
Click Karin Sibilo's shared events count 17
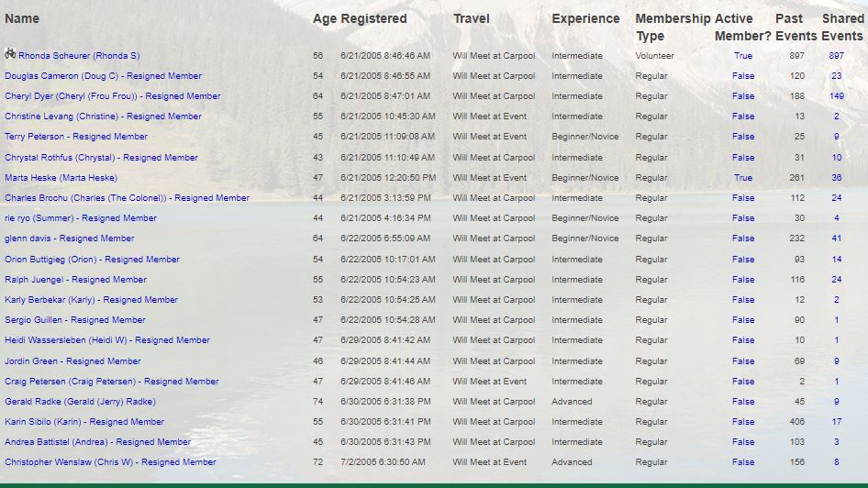(836, 422)
